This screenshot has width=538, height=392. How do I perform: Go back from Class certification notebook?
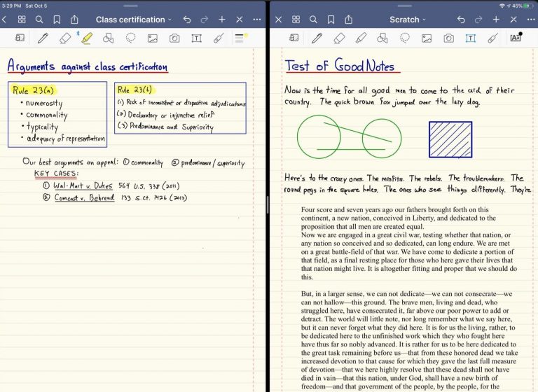point(4,20)
